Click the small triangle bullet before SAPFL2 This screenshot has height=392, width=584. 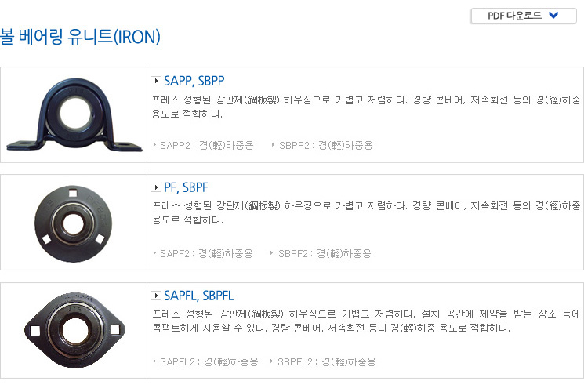click(154, 361)
